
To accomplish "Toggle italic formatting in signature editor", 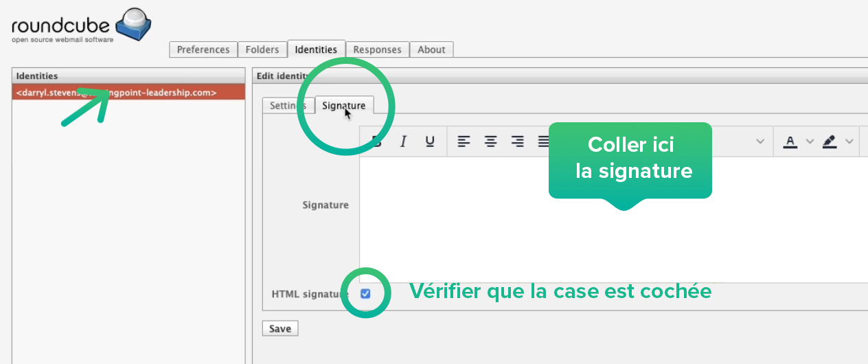I will 403,141.
